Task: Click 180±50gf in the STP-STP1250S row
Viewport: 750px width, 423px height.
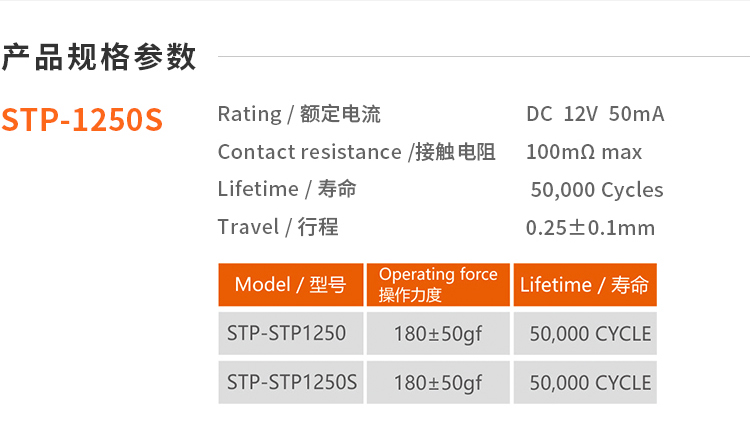Action: point(438,382)
